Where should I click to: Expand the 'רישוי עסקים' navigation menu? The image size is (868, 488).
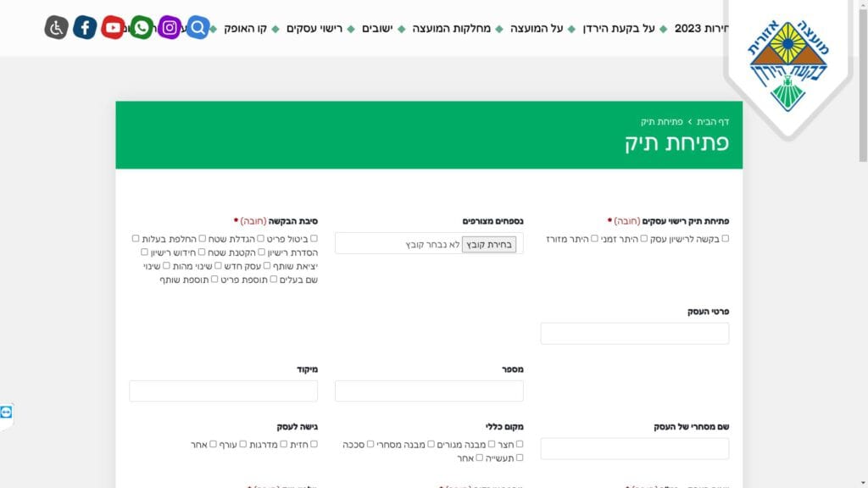(x=314, y=29)
